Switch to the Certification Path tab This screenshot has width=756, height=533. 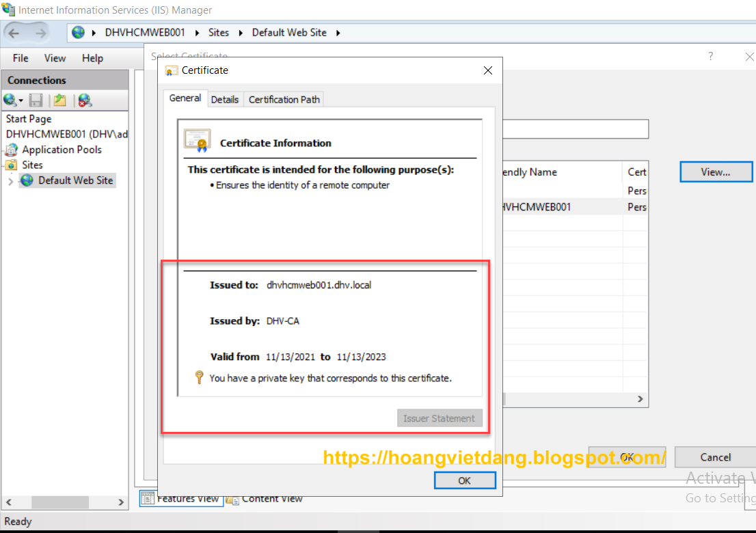pos(284,99)
